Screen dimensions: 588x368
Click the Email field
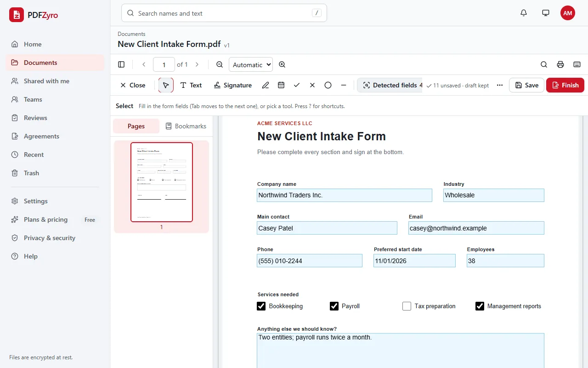(x=476, y=228)
